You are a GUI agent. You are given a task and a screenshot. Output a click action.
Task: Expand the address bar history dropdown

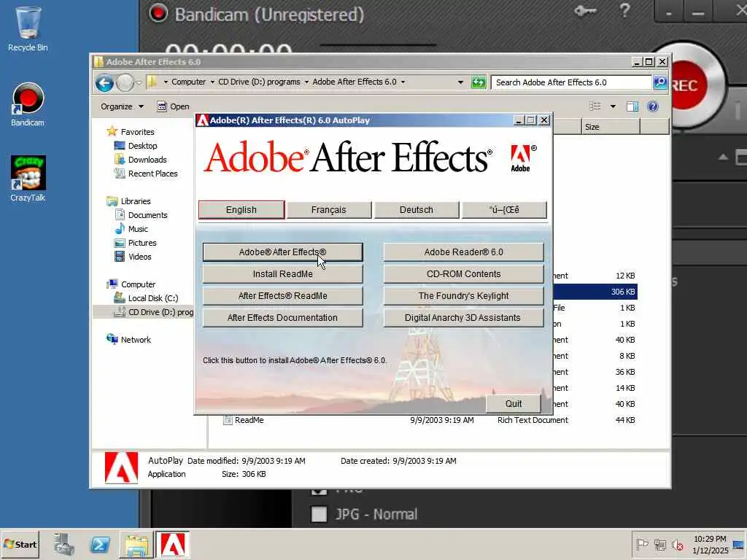click(x=460, y=82)
